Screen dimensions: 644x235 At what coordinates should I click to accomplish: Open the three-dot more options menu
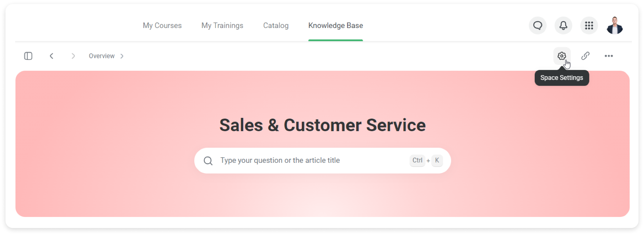608,56
